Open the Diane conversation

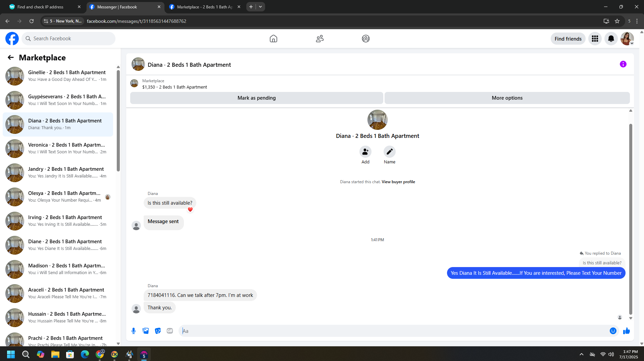(x=58, y=245)
